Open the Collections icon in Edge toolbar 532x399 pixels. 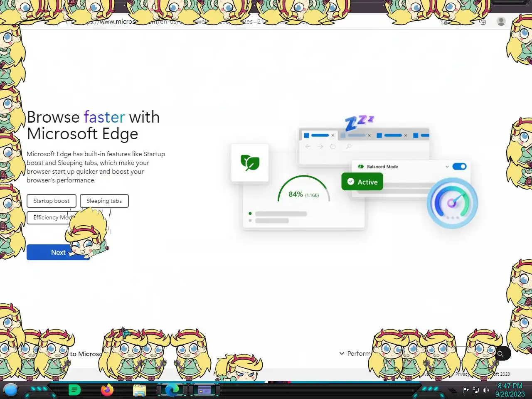click(x=483, y=22)
